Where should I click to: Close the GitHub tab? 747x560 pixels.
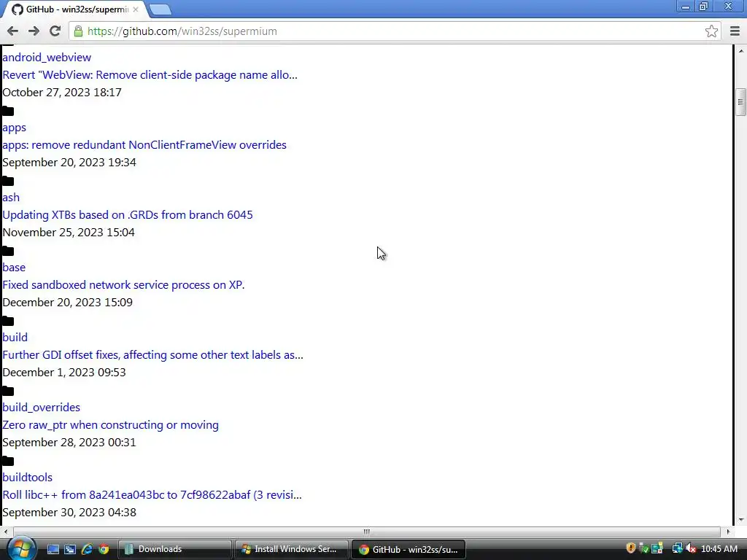point(136,9)
